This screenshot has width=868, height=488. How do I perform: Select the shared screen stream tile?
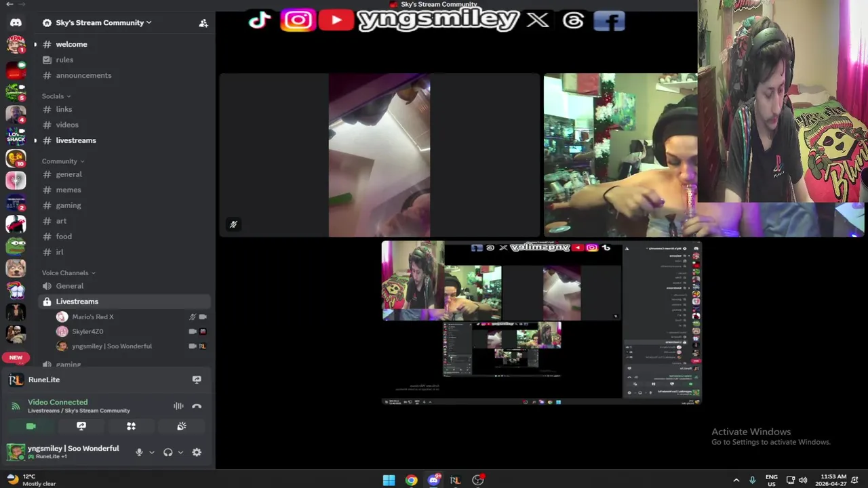541,323
